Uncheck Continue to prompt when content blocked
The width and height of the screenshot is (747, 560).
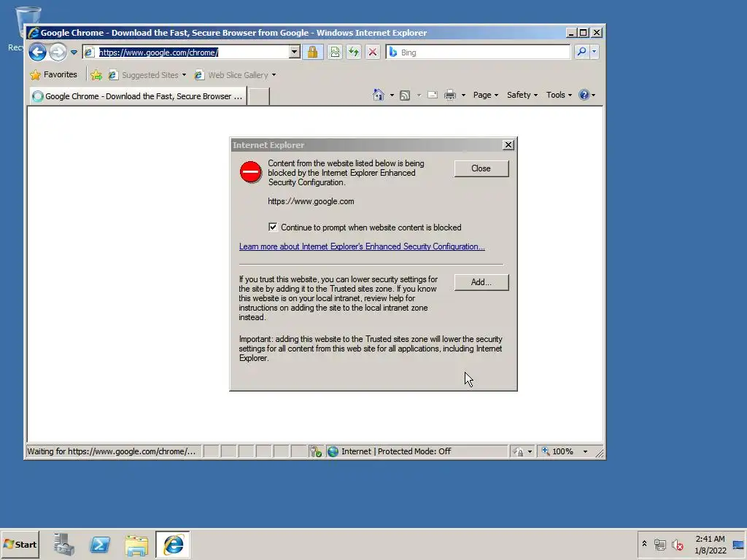(273, 227)
